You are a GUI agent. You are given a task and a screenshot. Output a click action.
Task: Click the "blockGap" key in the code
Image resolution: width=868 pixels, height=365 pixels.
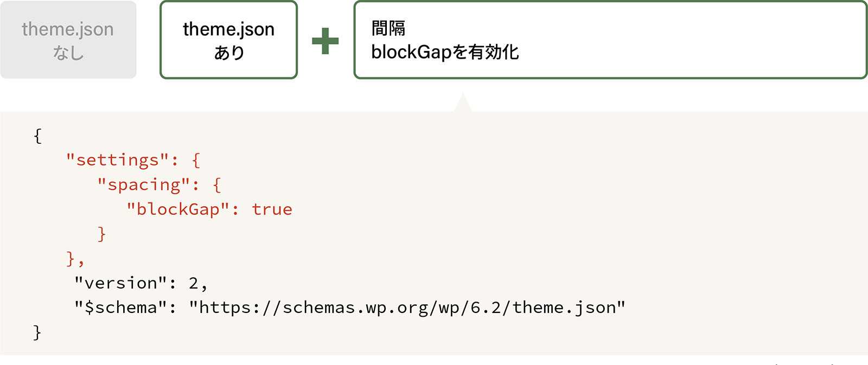[x=178, y=209]
